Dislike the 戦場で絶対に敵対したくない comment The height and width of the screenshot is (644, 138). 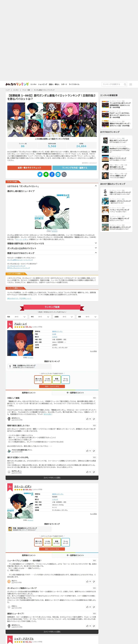(94, 451)
